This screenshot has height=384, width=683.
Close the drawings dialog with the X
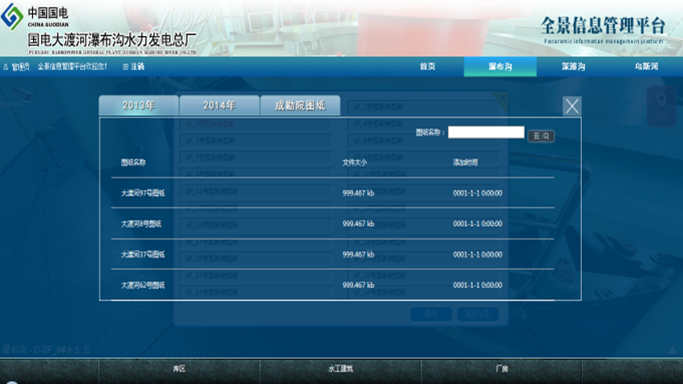[572, 106]
